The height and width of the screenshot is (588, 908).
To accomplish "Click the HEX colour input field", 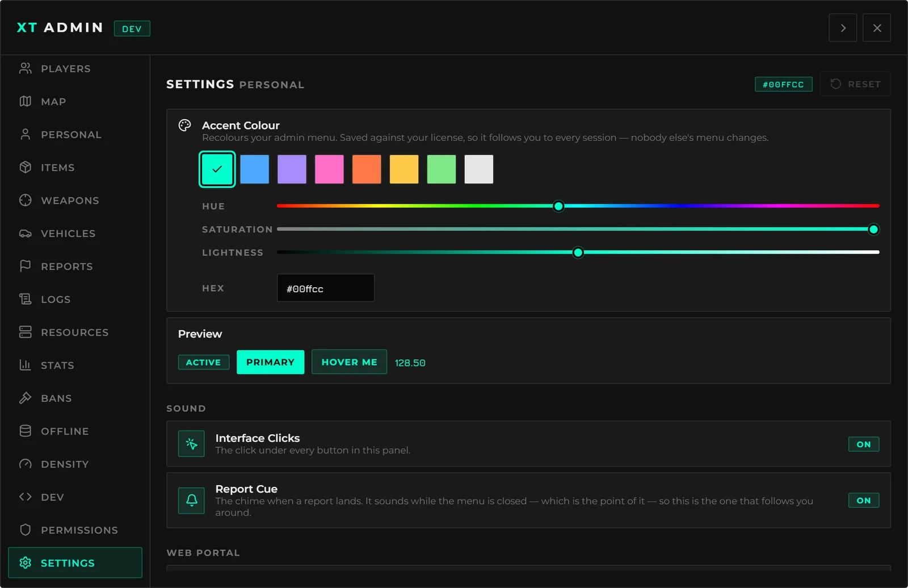I will click(x=326, y=288).
